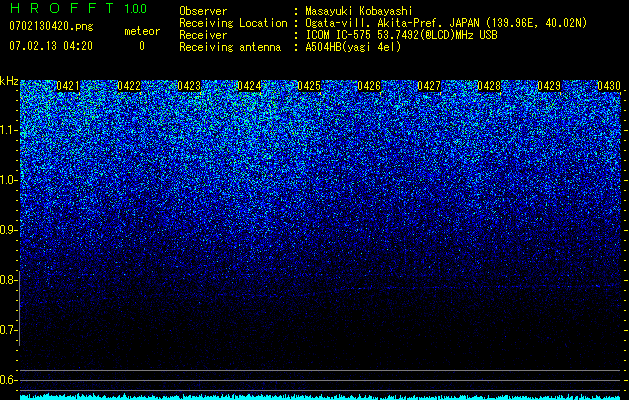
Task: Click the 0427 time marker
Action: [429, 86]
